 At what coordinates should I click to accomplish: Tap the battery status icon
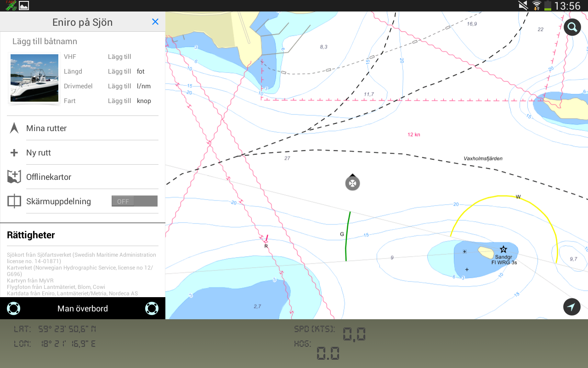[548, 6]
